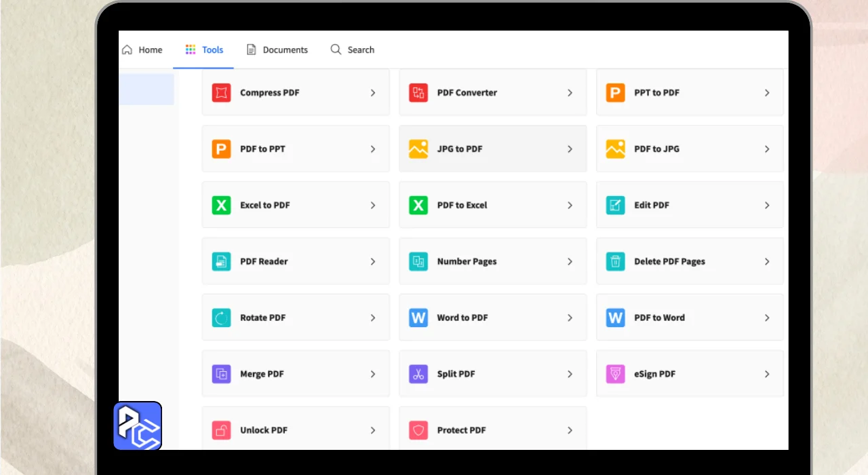868x475 pixels.
Task: Open PDF Converter via its chevron arrow
Action: [570, 93]
